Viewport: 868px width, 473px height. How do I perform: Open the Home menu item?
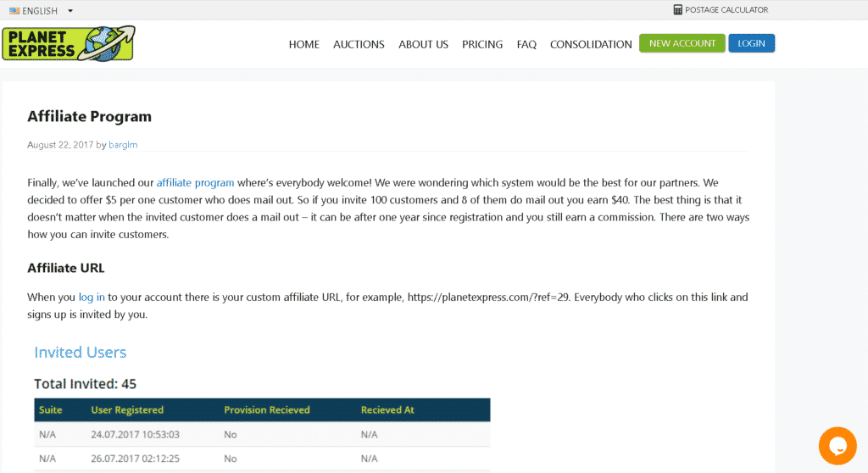tap(304, 44)
